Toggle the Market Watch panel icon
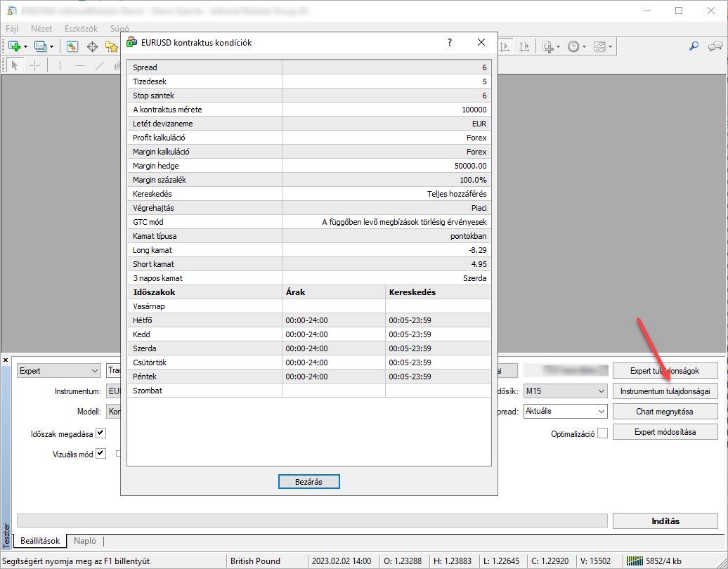728x569 pixels. click(x=72, y=46)
